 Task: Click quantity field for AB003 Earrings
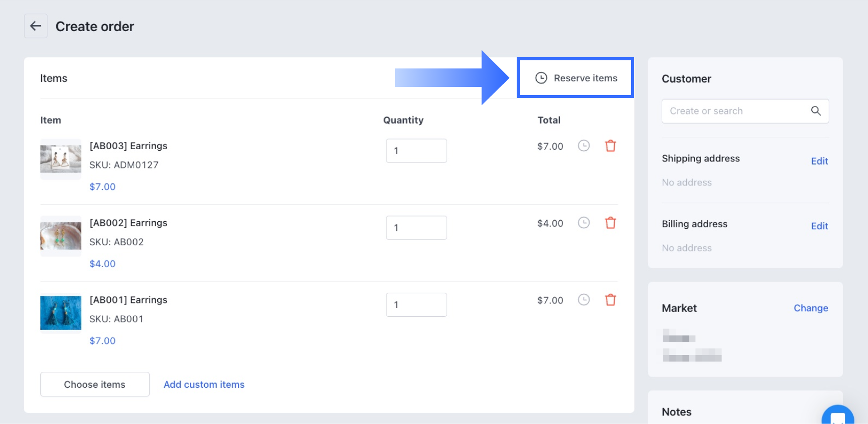point(416,151)
